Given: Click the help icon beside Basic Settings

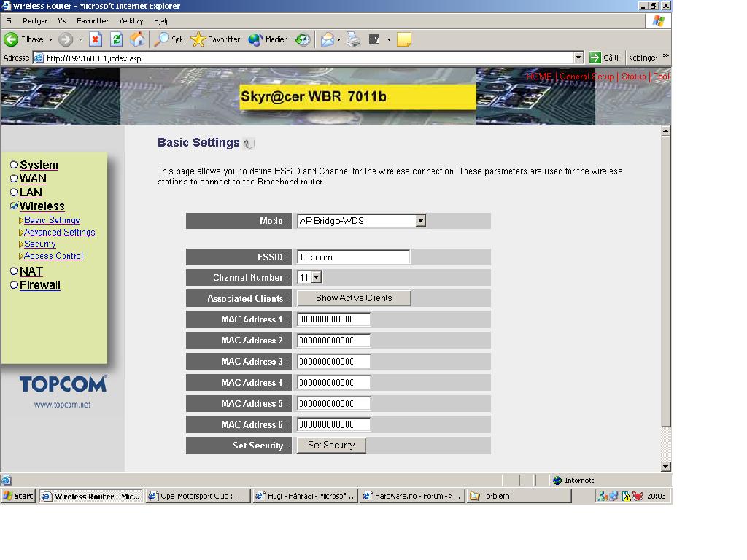Looking at the screenshot, I should [x=249, y=144].
